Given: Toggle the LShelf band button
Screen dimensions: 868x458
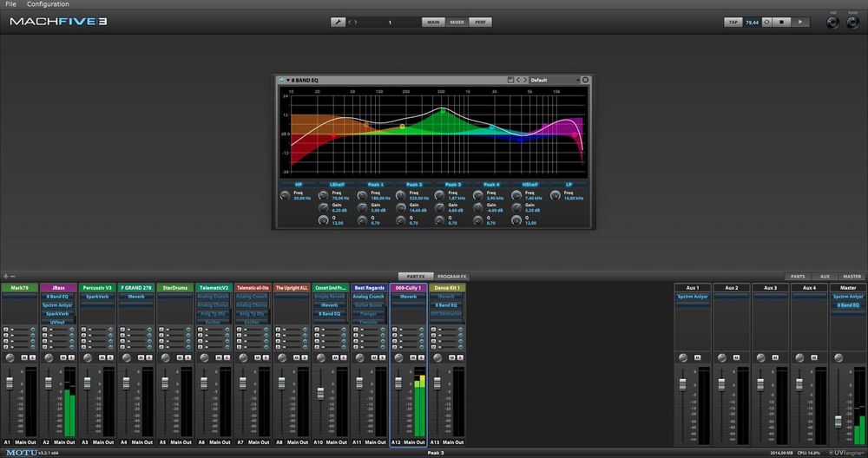Looking at the screenshot, I should [337, 184].
